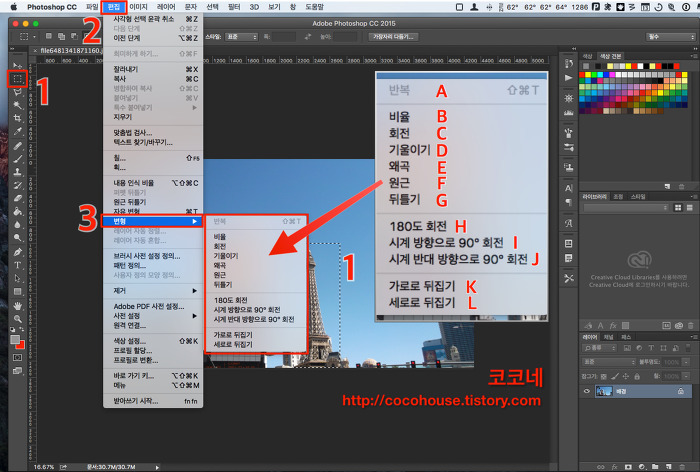Swap foreground and background colors
700x472 pixels.
point(21,330)
